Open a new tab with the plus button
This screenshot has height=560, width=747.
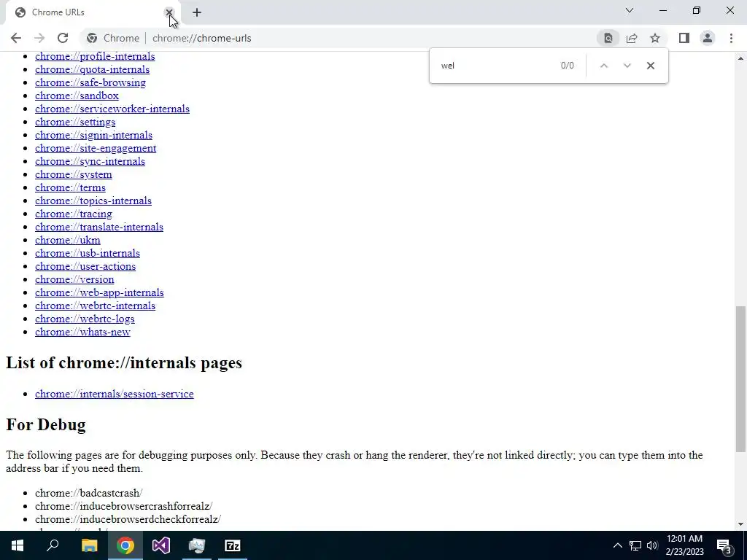click(x=197, y=12)
